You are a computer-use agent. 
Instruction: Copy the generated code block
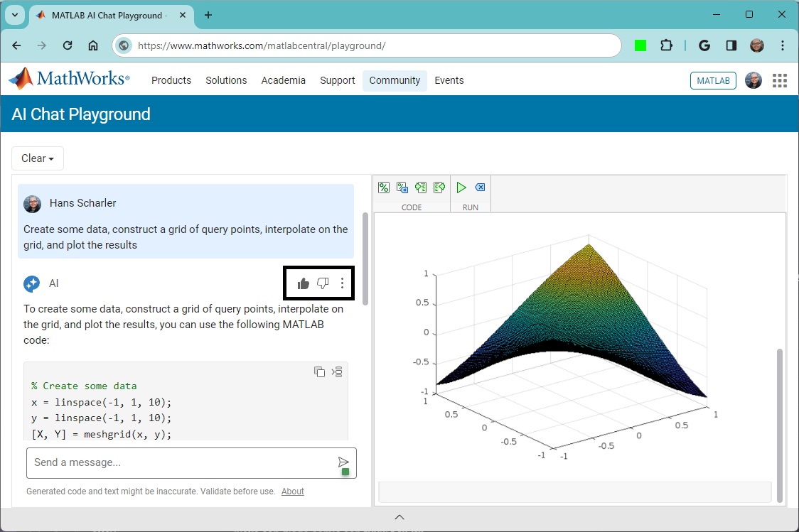[319, 371]
